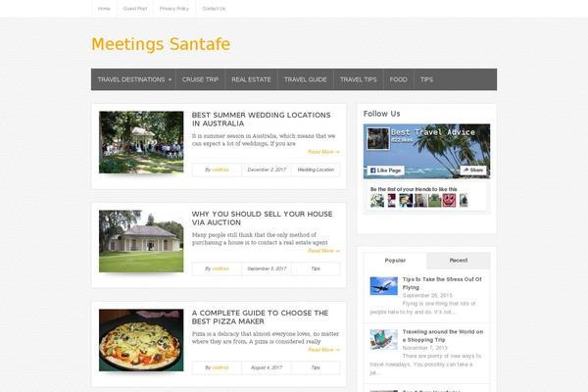Click the first friend avatar in Facebook widget
This screenshot has width=588, height=392.
pos(377,200)
